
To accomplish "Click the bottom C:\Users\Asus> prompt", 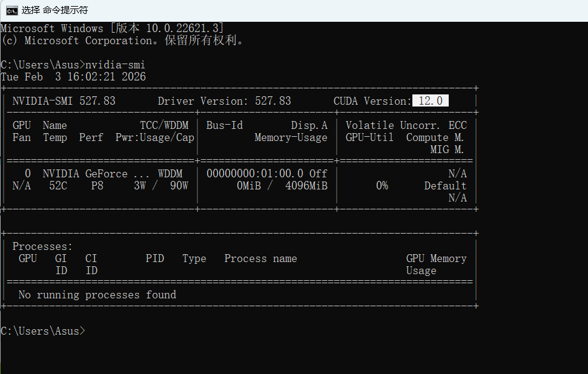I will coord(42,331).
